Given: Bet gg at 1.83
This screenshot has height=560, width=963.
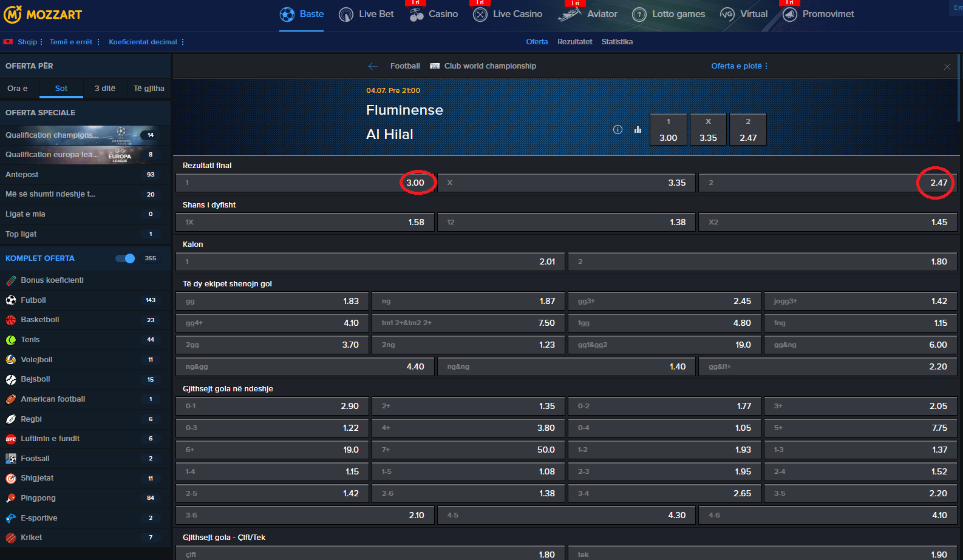Looking at the screenshot, I should coord(272,301).
